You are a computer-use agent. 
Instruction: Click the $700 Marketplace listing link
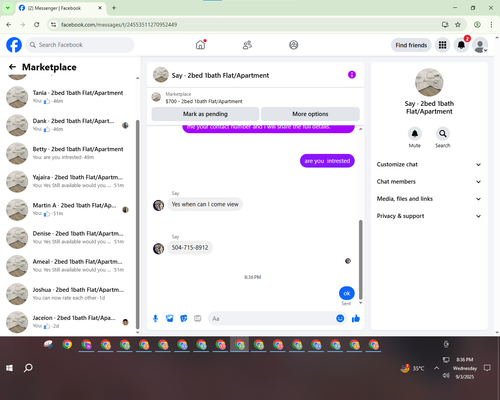pos(204,101)
